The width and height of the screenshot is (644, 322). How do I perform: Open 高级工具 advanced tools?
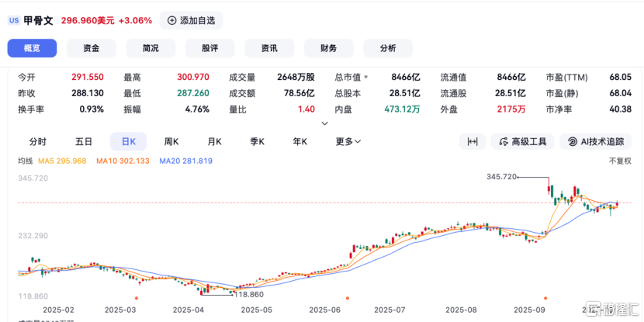(521, 141)
